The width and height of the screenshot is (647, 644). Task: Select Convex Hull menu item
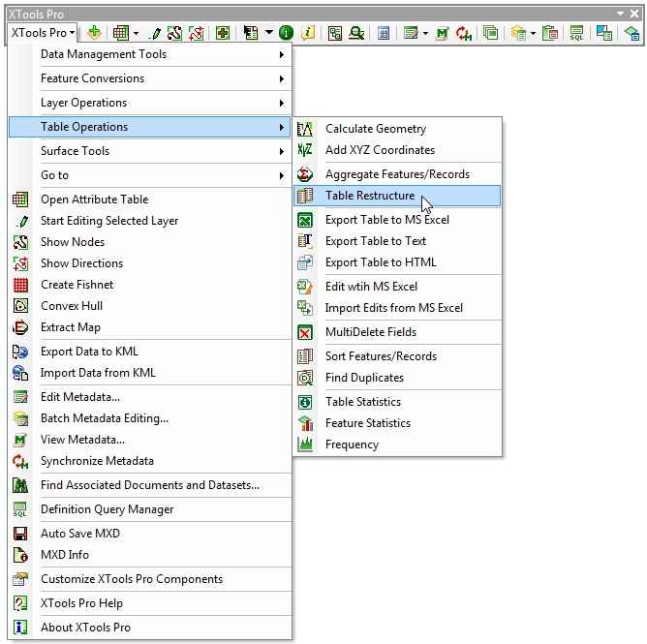[x=150, y=306]
